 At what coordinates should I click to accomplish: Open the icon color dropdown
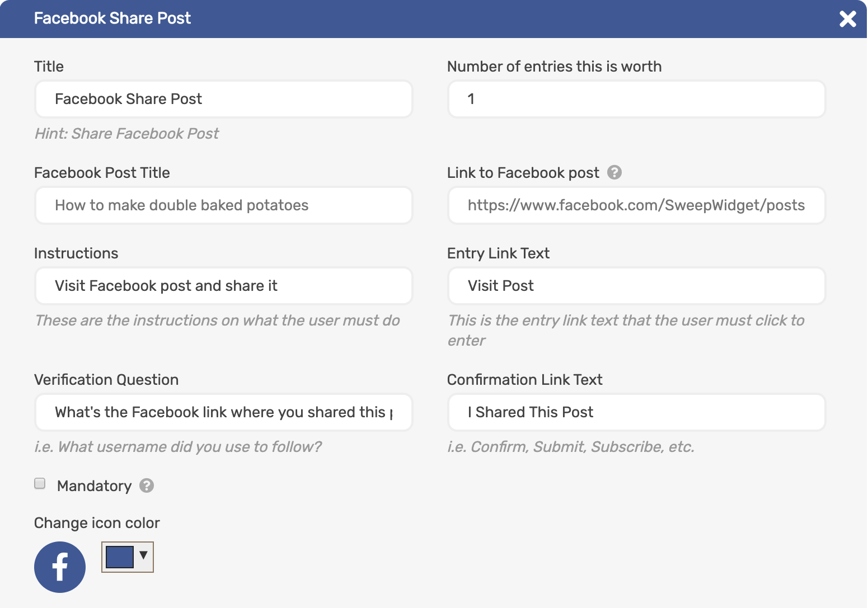click(x=144, y=557)
